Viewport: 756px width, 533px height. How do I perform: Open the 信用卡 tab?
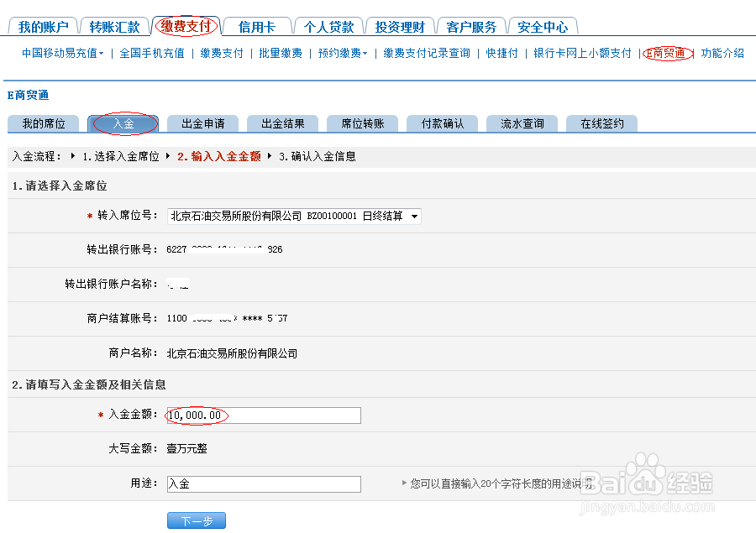[257, 25]
